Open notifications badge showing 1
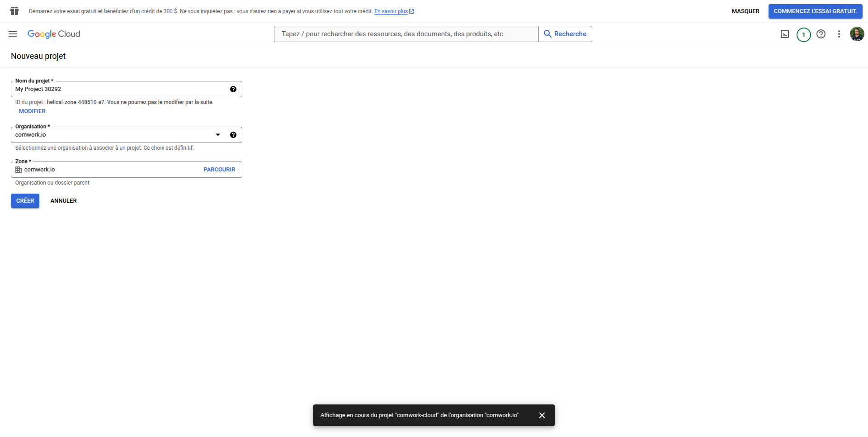Image resolution: width=868 pixels, height=437 pixels. [803, 34]
